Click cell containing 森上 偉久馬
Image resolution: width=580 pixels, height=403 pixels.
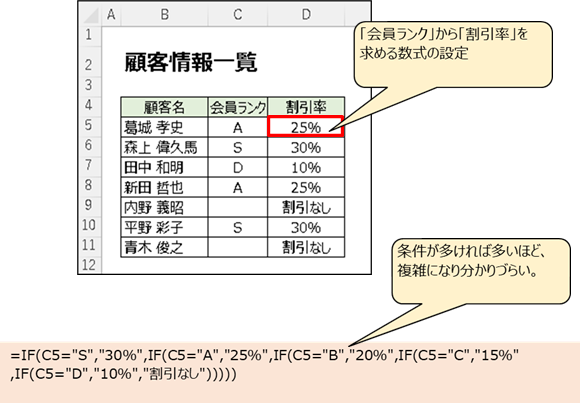[164, 147]
